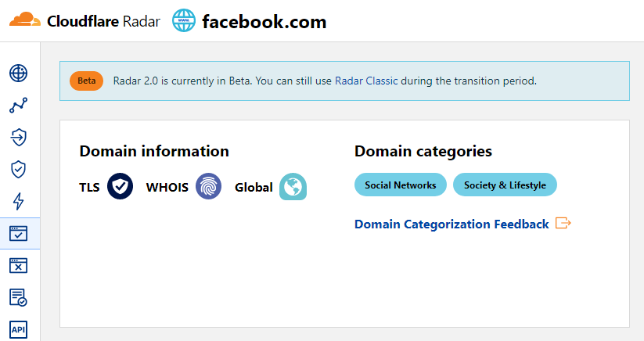The width and height of the screenshot is (644, 341).
Task: Click the WWW globe icon beside facebook.com
Action: [x=183, y=21]
